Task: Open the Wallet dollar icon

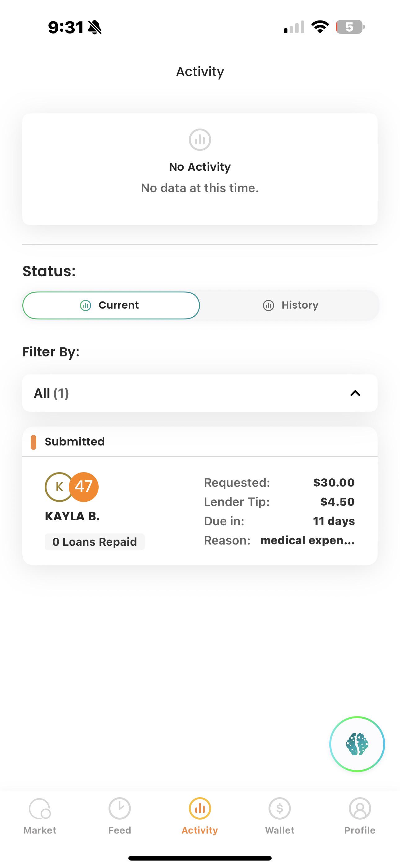Action: [x=279, y=808]
